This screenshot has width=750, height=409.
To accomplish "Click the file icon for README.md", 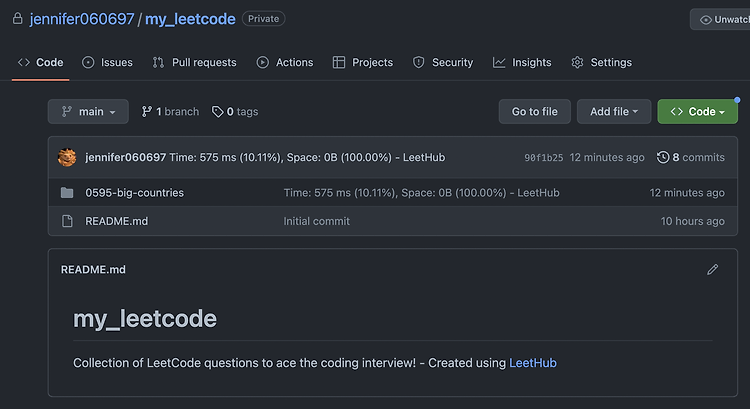I will tap(67, 221).
